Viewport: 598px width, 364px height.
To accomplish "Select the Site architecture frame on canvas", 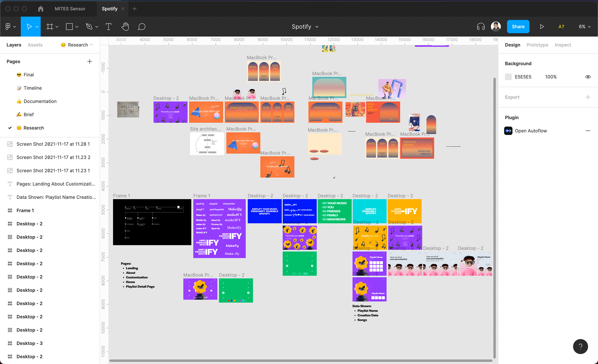I will [207, 144].
